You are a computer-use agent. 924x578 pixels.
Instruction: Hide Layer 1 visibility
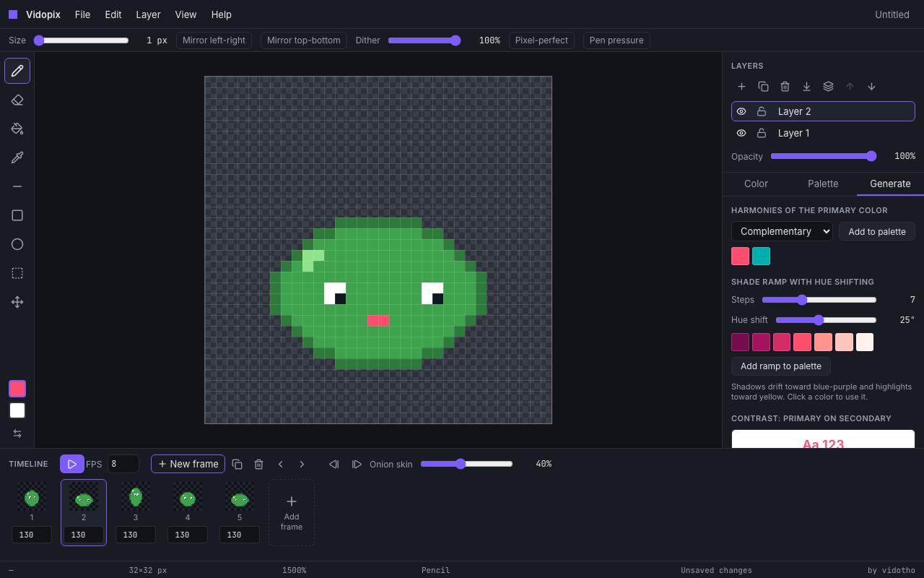[741, 133]
